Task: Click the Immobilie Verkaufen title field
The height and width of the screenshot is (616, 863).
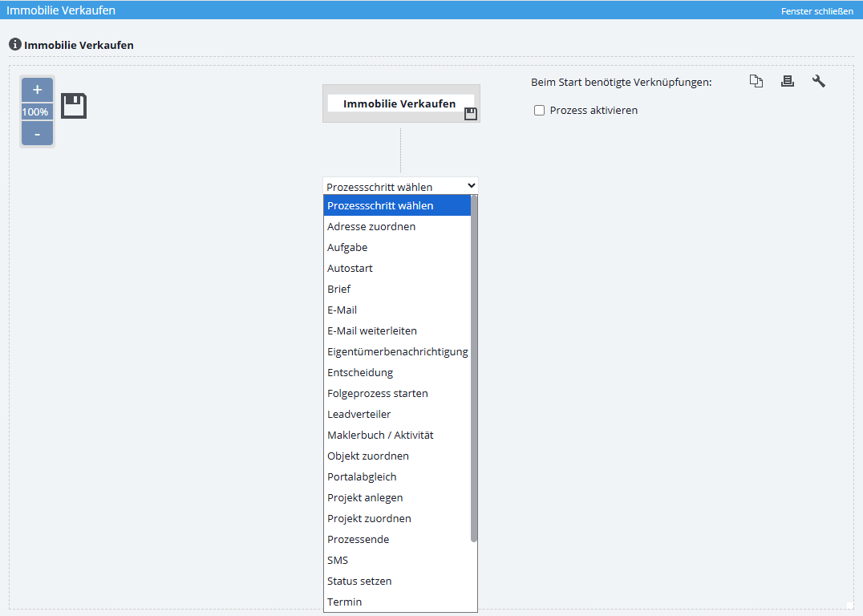Action: 399,103
